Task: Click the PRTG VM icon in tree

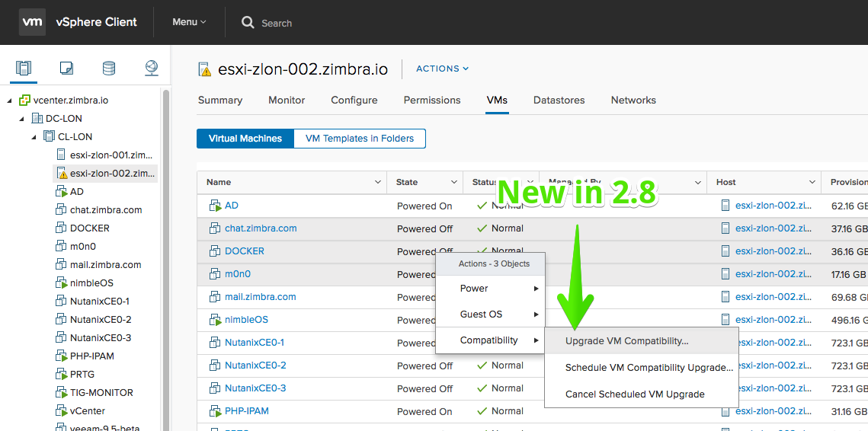Action: 62,374
